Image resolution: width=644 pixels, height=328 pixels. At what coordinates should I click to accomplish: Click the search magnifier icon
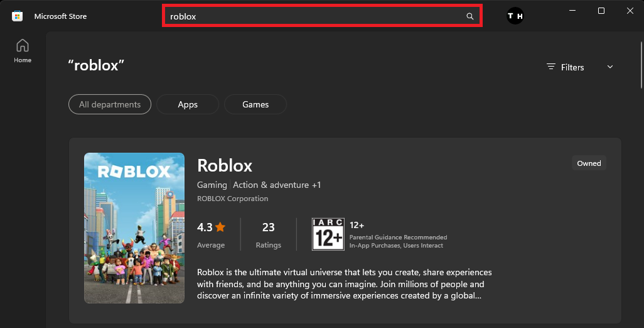(x=470, y=16)
